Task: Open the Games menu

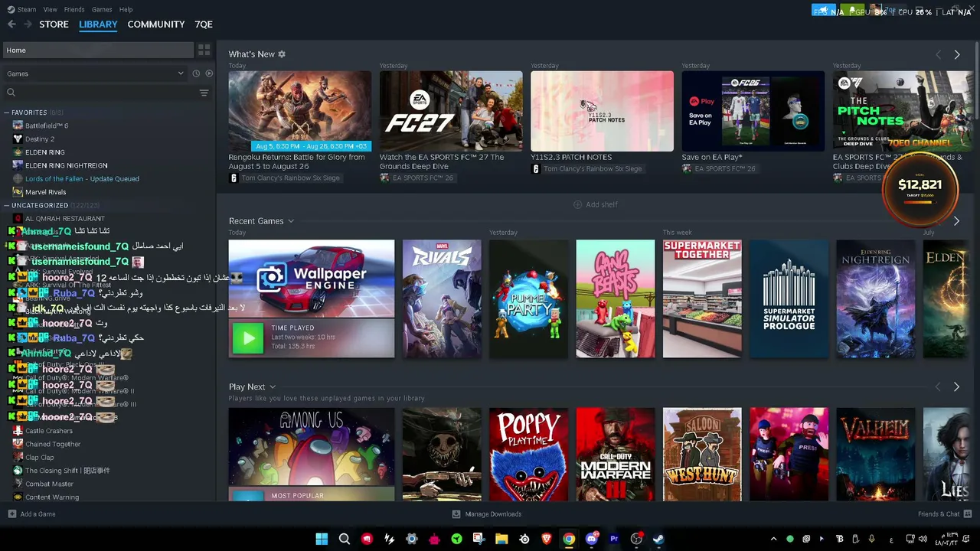Action: tap(102, 9)
